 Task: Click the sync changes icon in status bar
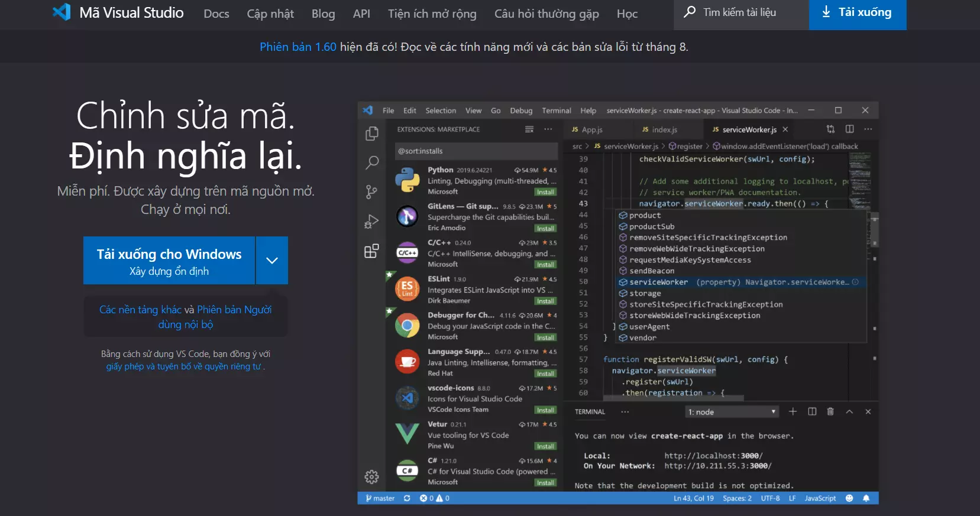point(407,498)
